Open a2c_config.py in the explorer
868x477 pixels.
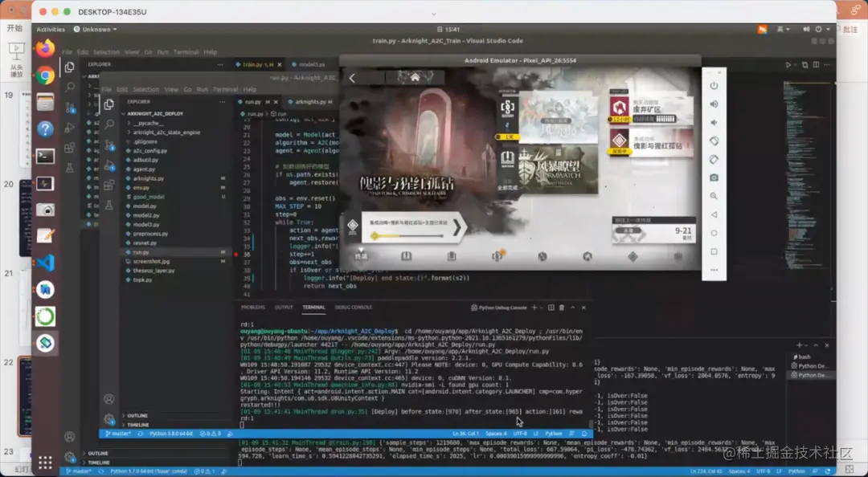coord(150,150)
